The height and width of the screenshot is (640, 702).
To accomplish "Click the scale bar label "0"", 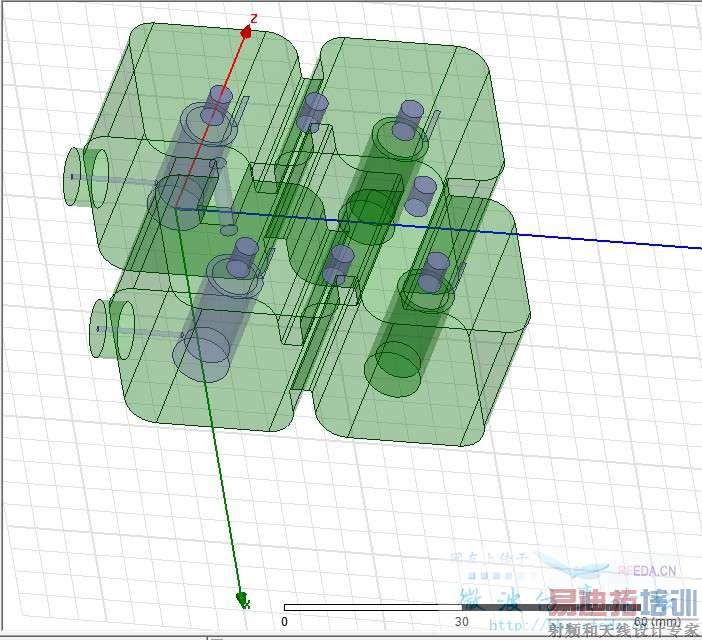I will [x=284, y=622].
